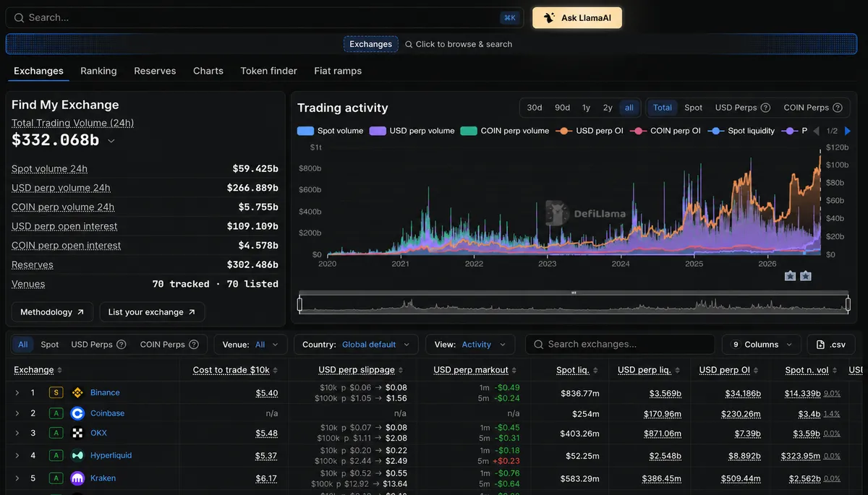Viewport: 868px width, 495px height.
Task: Click the Ask LlamaAI button
Action: tap(577, 18)
